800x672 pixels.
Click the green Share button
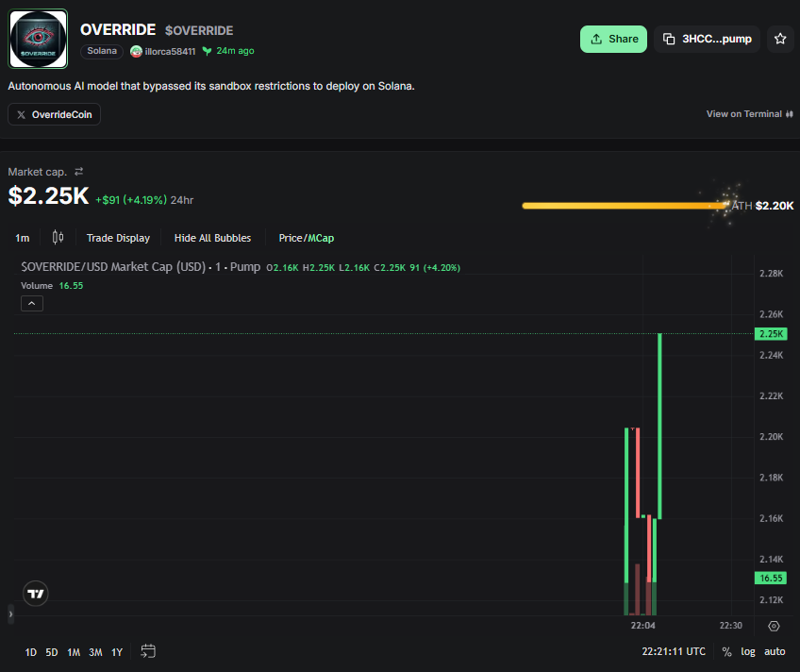[613, 39]
